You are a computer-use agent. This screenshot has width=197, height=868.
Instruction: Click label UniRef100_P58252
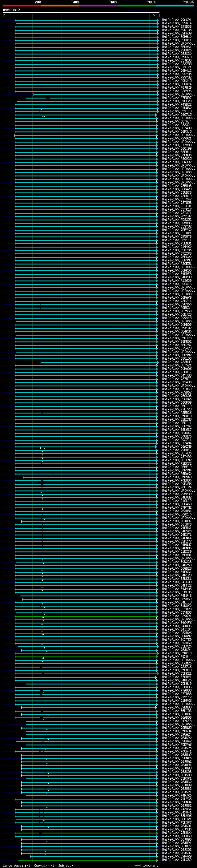pyautogui.click(x=176, y=220)
